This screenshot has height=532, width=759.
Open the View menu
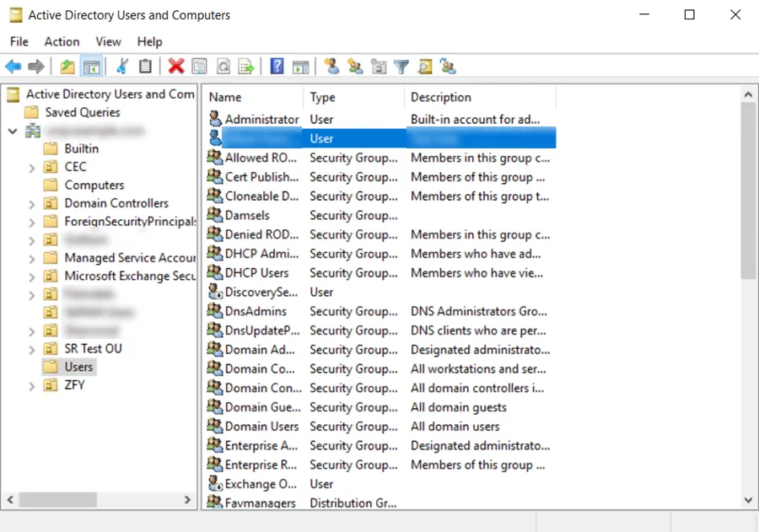coord(108,41)
